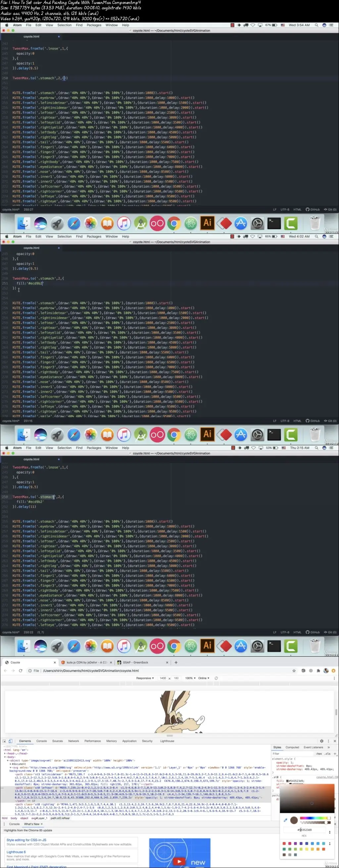Open the Responsive device dropdown
Image resolution: width=339 pixels, height=868 pixels.
coord(145,678)
